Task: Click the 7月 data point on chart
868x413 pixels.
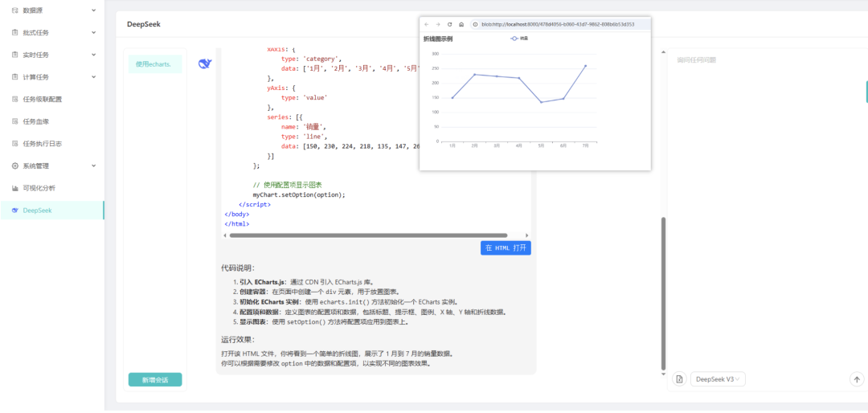Action: 585,66
